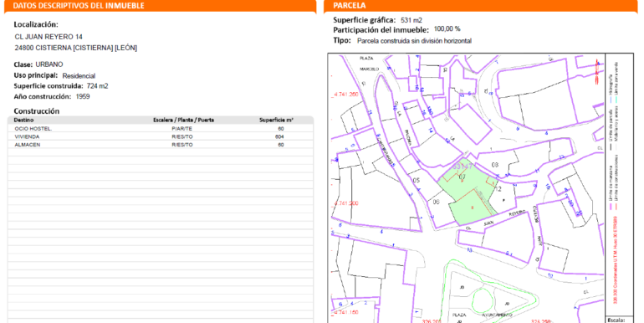Click 'Parcela construida sin división horizontal' text
This screenshot has width=644, height=323.
(x=414, y=41)
